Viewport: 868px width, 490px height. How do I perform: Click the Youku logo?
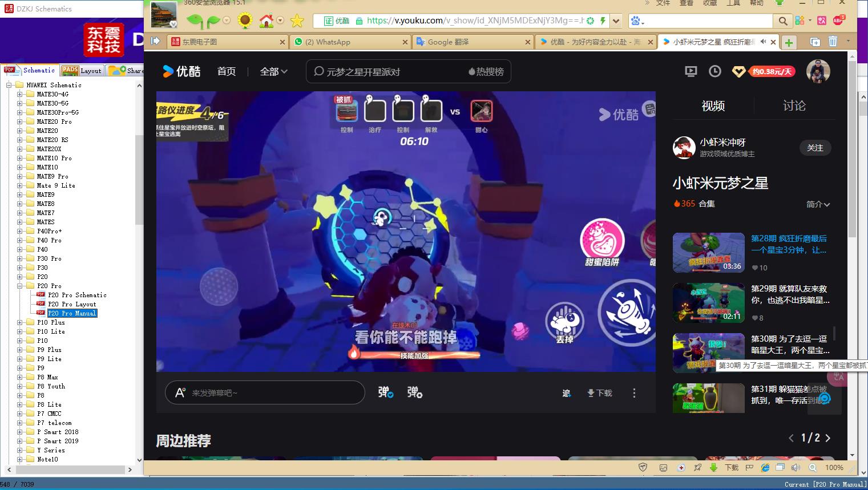[x=182, y=71]
